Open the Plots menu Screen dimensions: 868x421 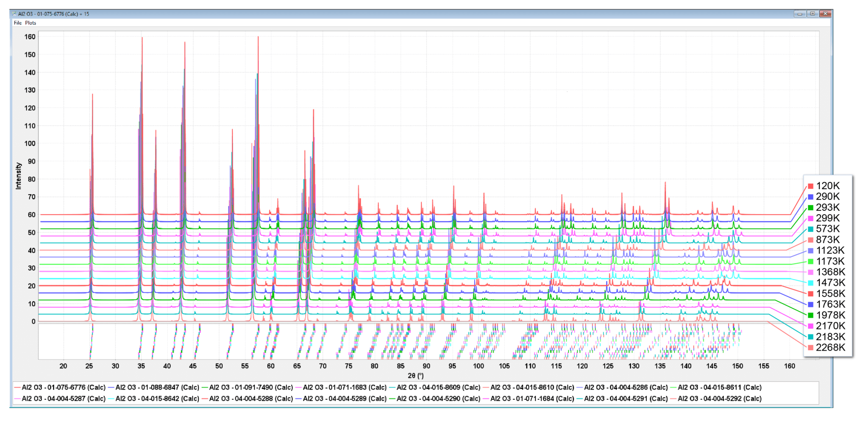(x=31, y=23)
